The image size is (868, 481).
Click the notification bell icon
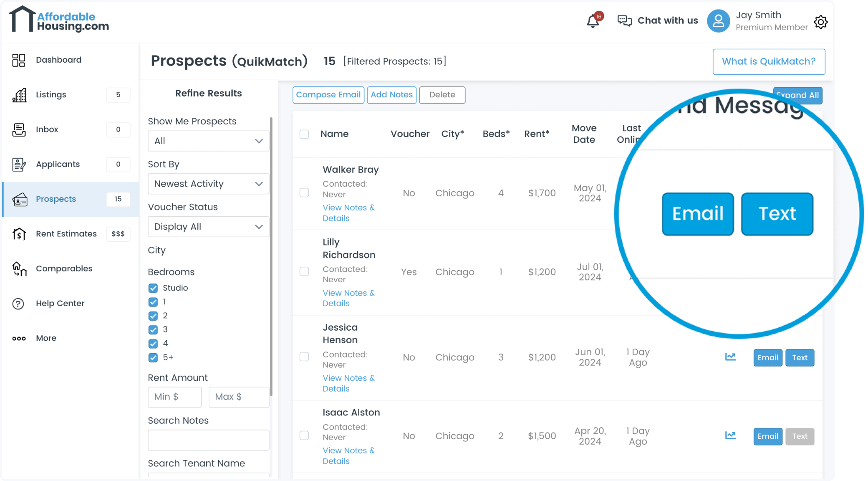click(x=593, y=21)
